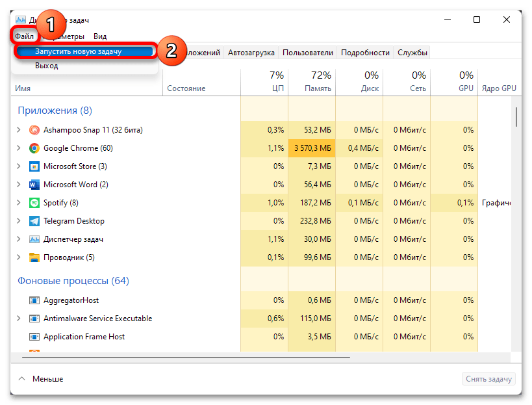The image size is (532, 405).
Task: Sort by the GPU column header
Action: point(454,83)
